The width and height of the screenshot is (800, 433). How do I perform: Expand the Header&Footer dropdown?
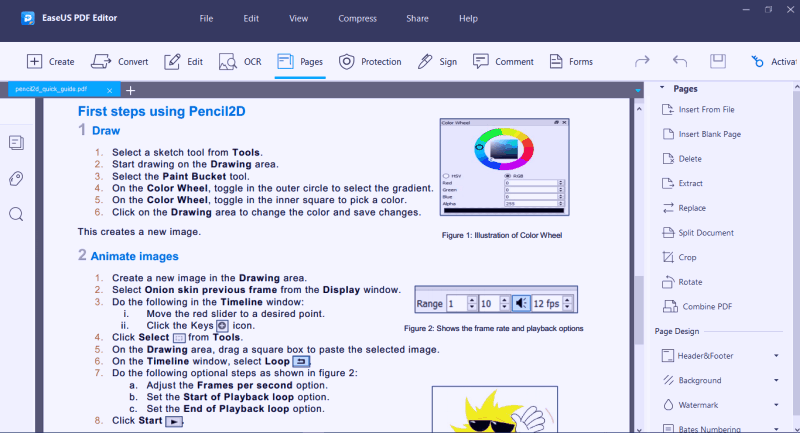pyautogui.click(x=776, y=356)
